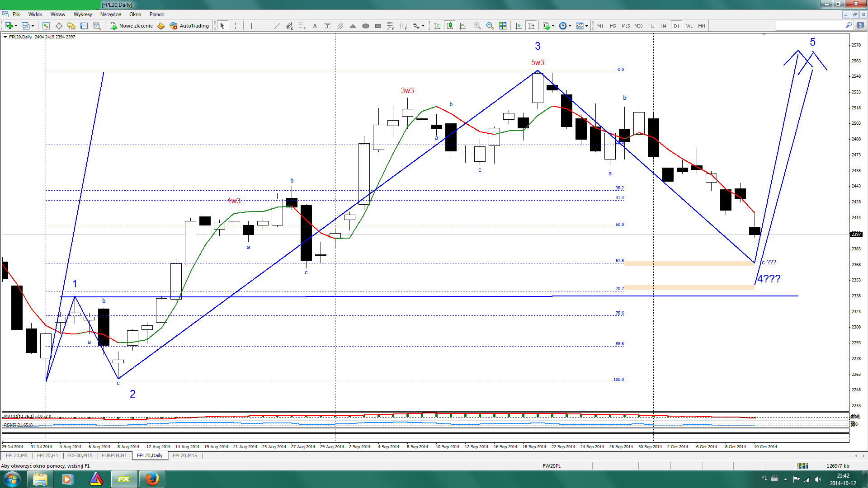Viewport: 868px width, 488px height.
Task: Draw an ellipse with the Ellipse tool
Action: pos(366,26)
